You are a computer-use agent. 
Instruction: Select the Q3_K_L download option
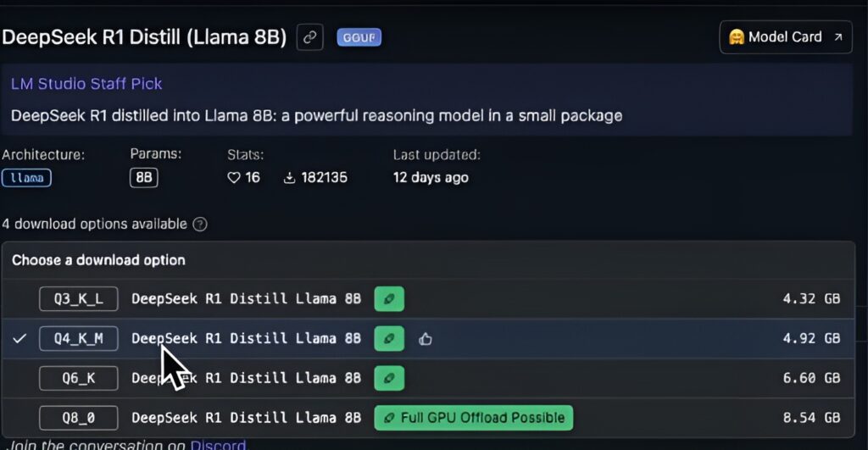click(78, 299)
